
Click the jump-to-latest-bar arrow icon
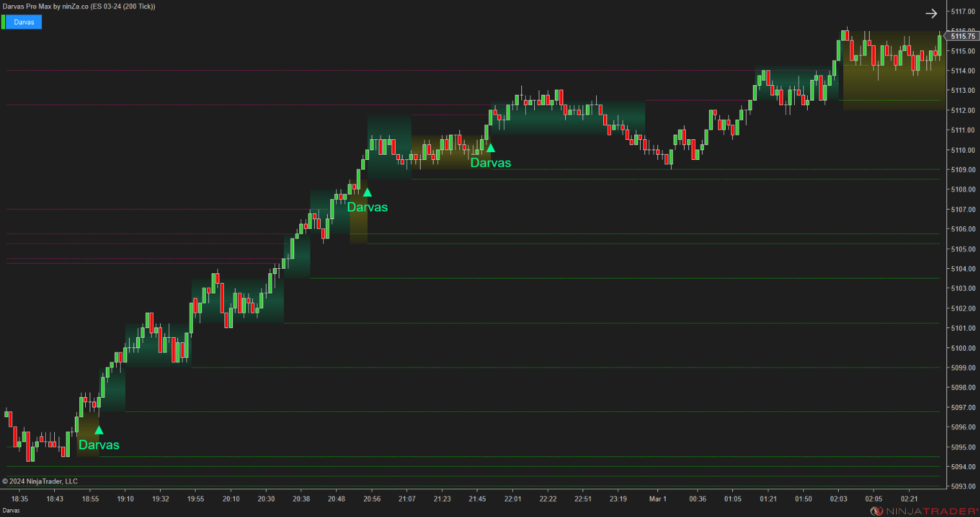(x=932, y=13)
